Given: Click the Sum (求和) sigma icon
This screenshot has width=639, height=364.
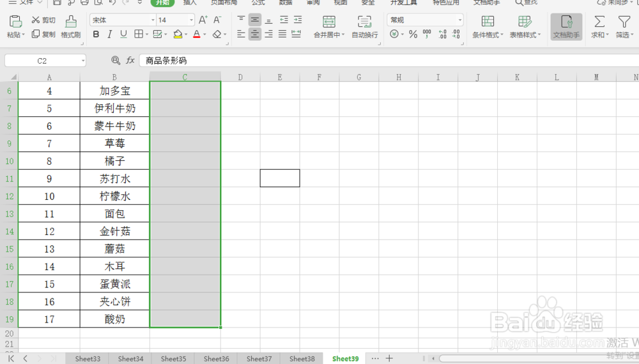Looking at the screenshot, I should pyautogui.click(x=599, y=22).
